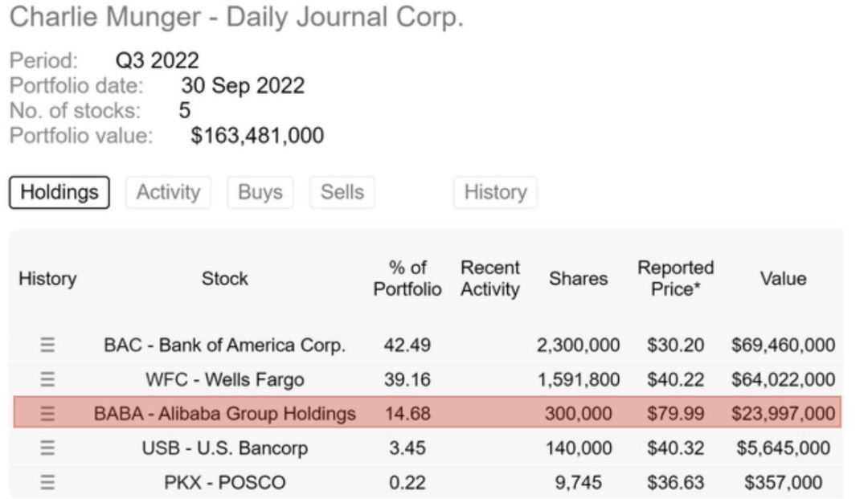Open BABA - Alibaba Group Holdings link
Viewport: 868px width, 499px height.
tap(224, 414)
